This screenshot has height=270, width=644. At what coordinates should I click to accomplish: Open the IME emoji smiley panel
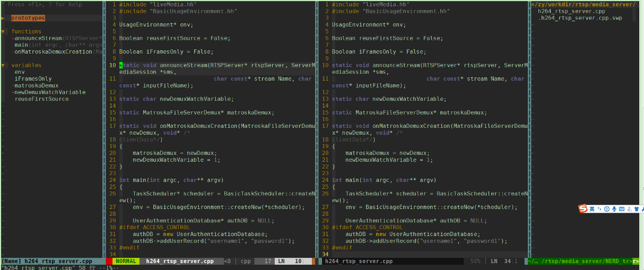607,209
